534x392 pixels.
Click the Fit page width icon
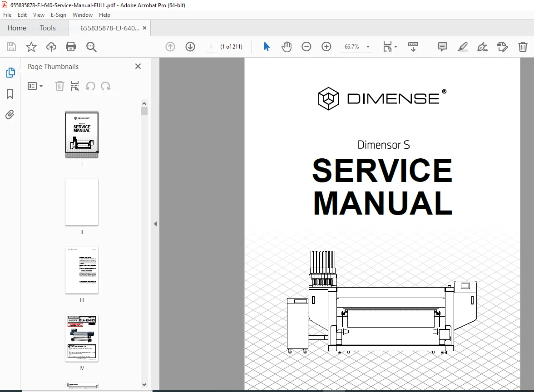tap(388, 47)
